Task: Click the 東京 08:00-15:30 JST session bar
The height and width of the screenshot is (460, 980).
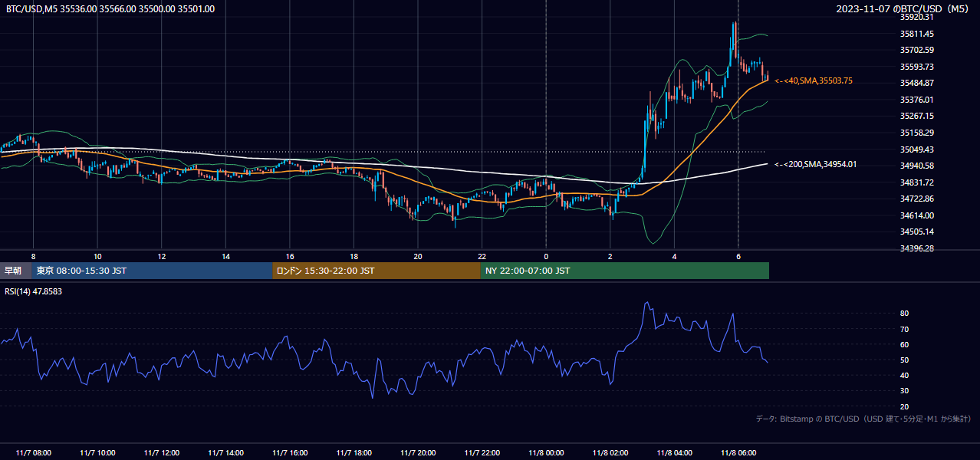Action: point(152,271)
